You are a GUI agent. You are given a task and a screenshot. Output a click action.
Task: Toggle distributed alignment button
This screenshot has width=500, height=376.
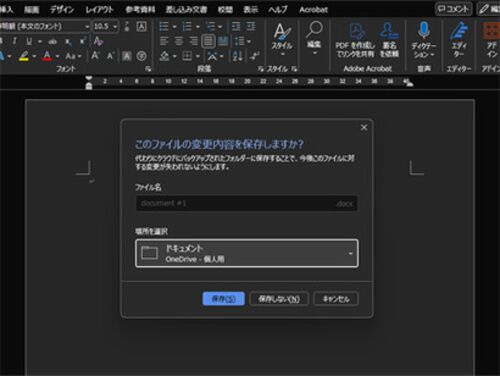pyautogui.click(x=223, y=41)
